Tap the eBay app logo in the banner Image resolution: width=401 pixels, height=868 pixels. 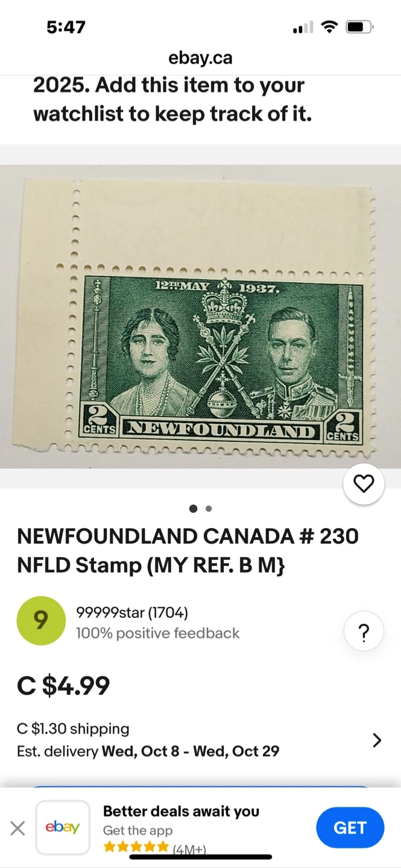tap(63, 828)
